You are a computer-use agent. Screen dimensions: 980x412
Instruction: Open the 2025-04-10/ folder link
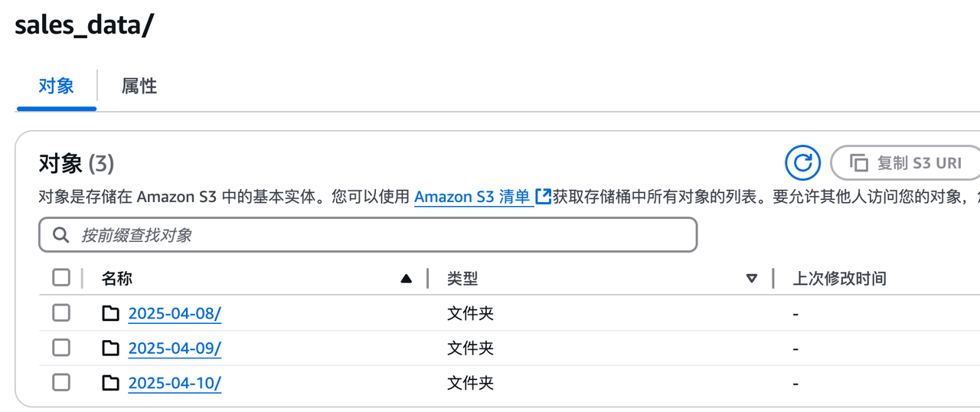[x=175, y=383]
